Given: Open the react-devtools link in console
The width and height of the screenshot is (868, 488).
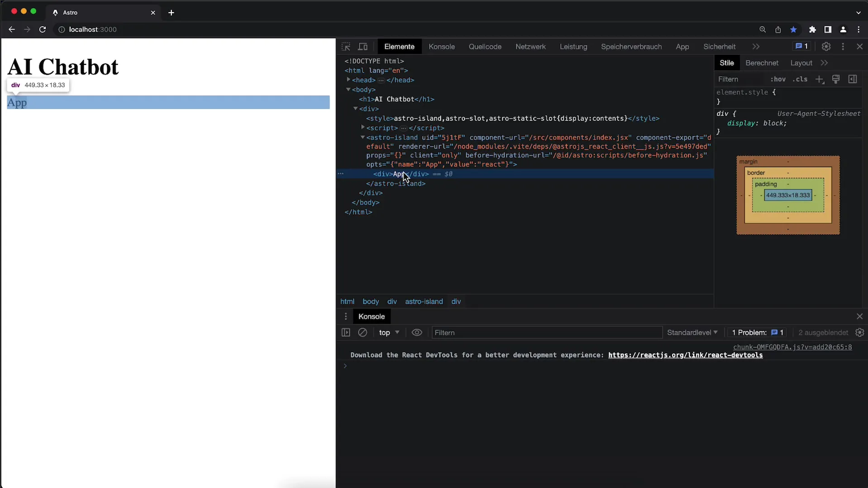Looking at the screenshot, I should [x=685, y=355].
